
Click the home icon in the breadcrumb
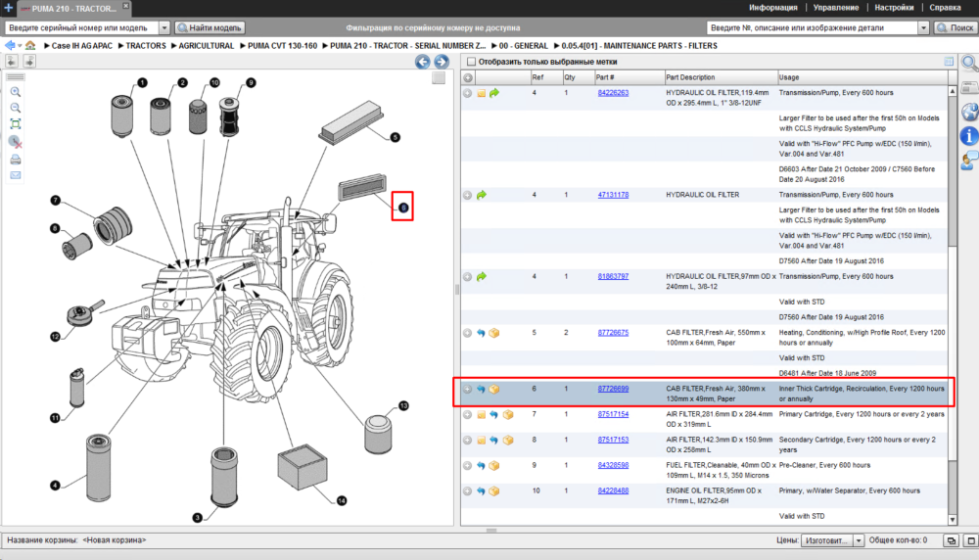point(30,46)
